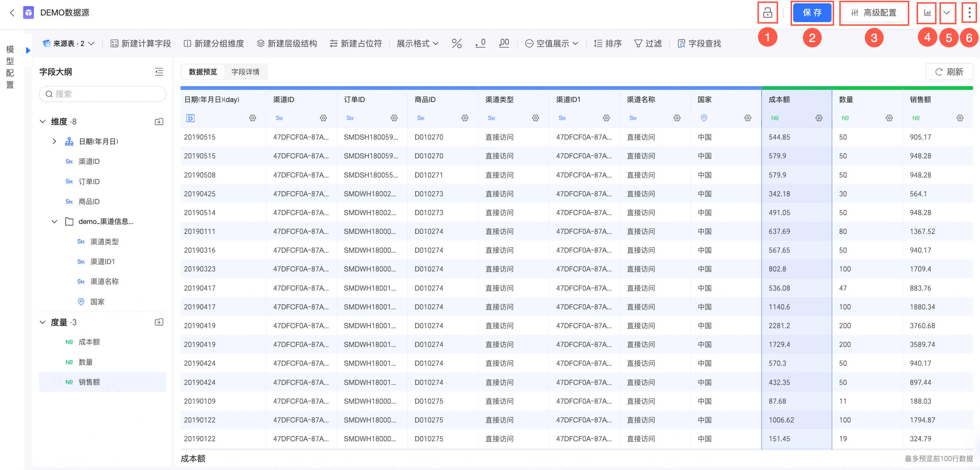Collapse the 字段大纲 panel icon
Image resolution: width=980 pixels, height=470 pixels.
point(159,72)
